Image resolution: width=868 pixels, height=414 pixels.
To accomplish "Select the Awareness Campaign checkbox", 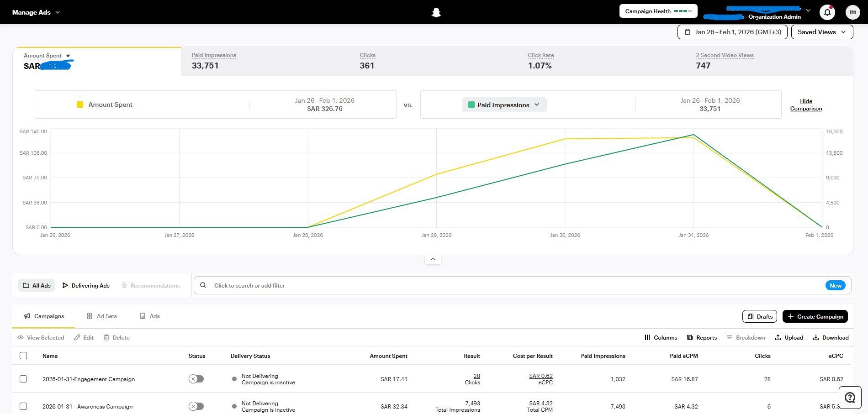I will (23, 406).
